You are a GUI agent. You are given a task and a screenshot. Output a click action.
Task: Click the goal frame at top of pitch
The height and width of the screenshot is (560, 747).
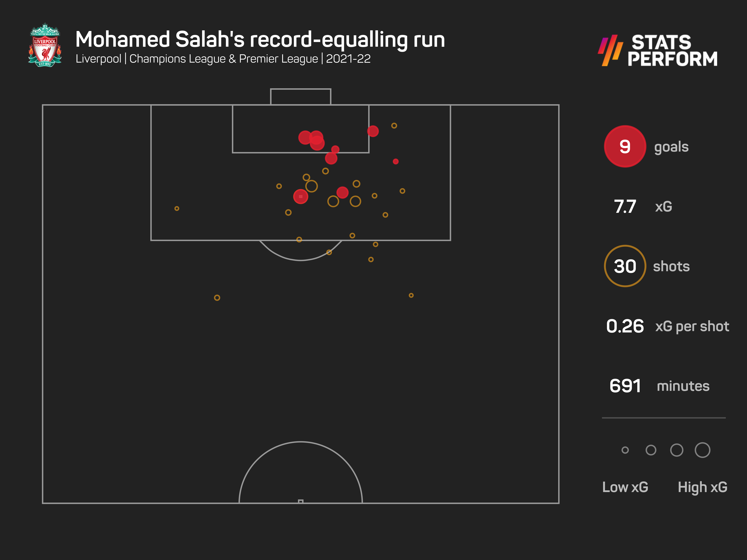point(300,97)
